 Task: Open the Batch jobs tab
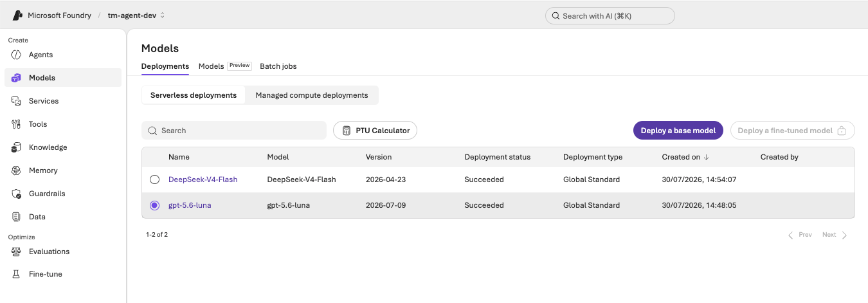[x=278, y=66]
